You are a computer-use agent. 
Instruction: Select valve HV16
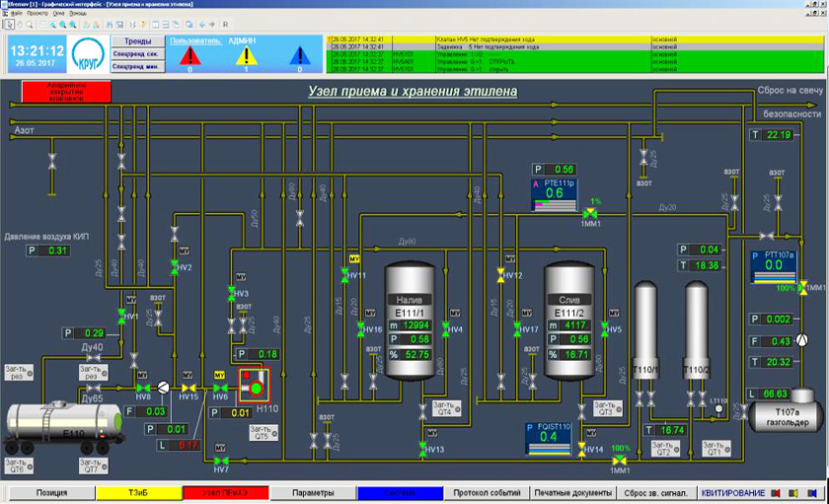360,329
